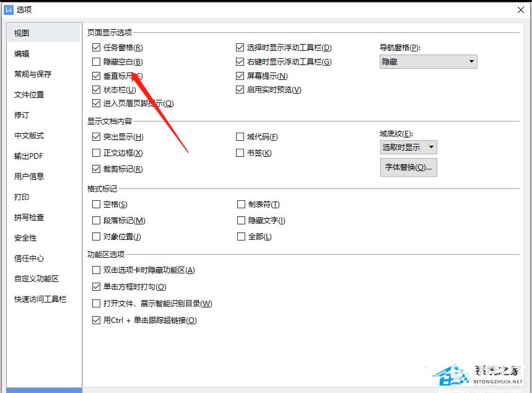This screenshot has height=393, width=532.
Task: Uncheck the 裁剪标记(R) checkbox
Action: tap(97, 169)
